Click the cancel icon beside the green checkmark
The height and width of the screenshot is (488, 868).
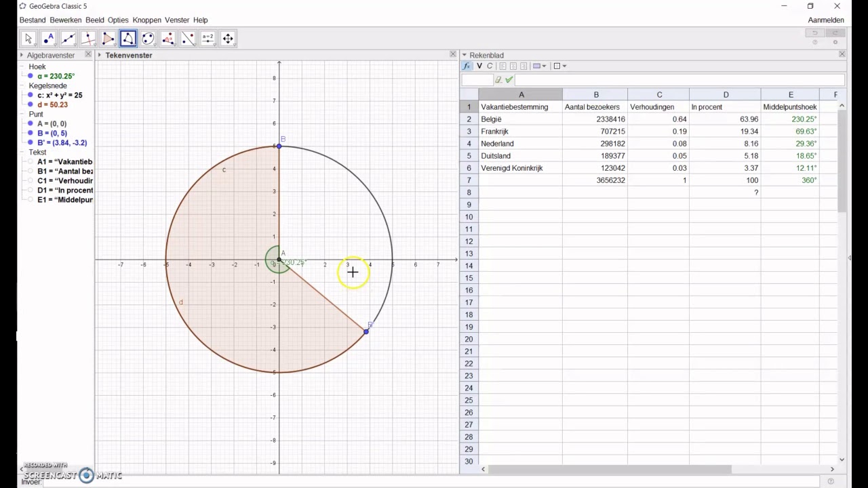(498, 80)
